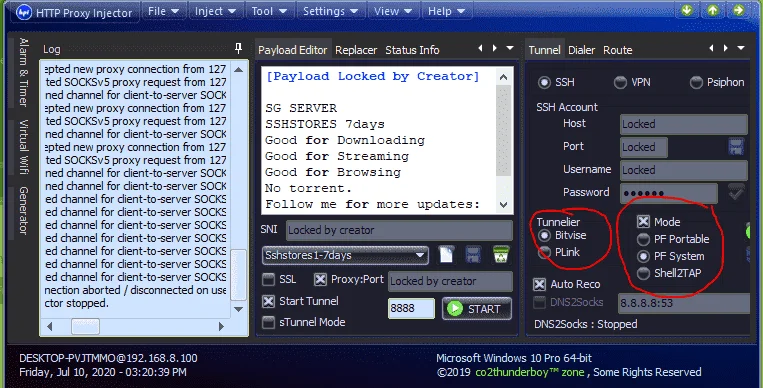Open the Tool menu
The height and width of the screenshot is (388, 763).
pyautogui.click(x=269, y=11)
